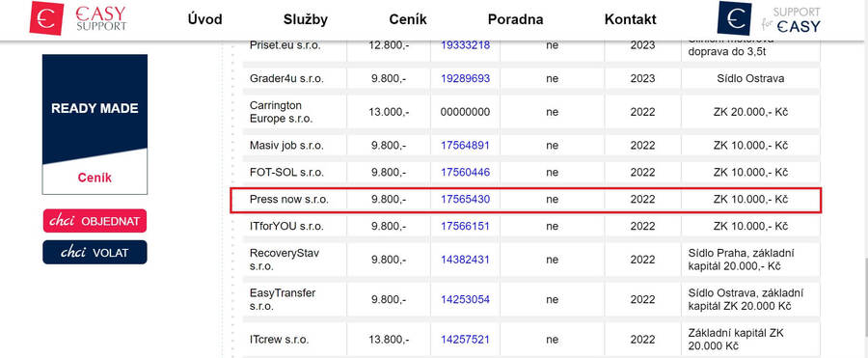Open the Poradna menu item
The height and width of the screenshot is (358, 868).
(x=515, y=19)
